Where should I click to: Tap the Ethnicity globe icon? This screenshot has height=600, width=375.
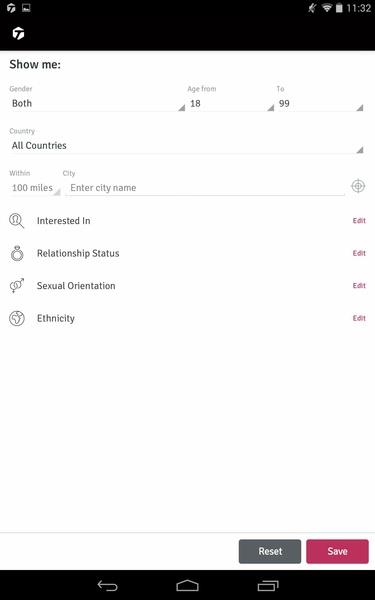(17, 318)
